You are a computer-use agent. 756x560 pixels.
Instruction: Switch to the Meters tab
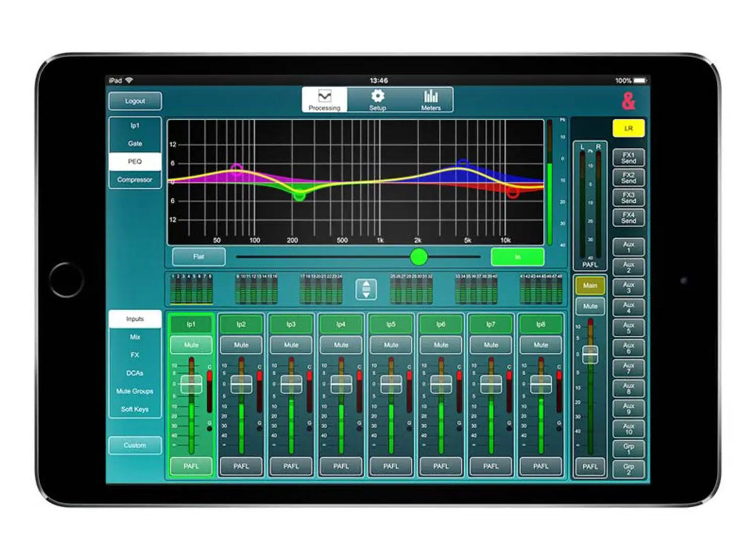click(431, 100)
